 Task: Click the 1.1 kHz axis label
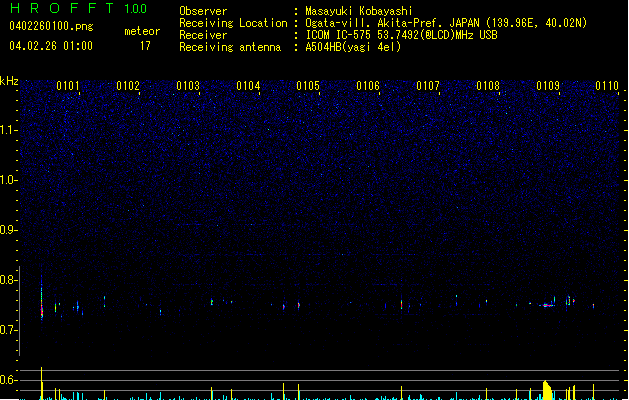tap(9, 130)
